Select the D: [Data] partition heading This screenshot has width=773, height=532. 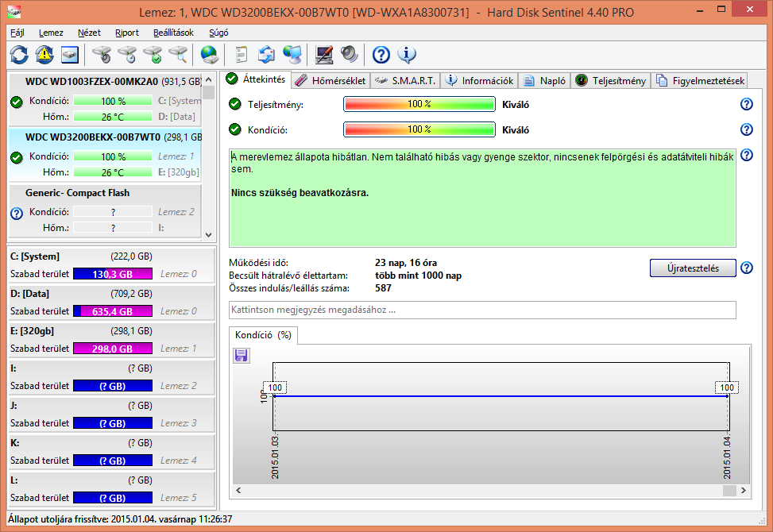[29, 294]
